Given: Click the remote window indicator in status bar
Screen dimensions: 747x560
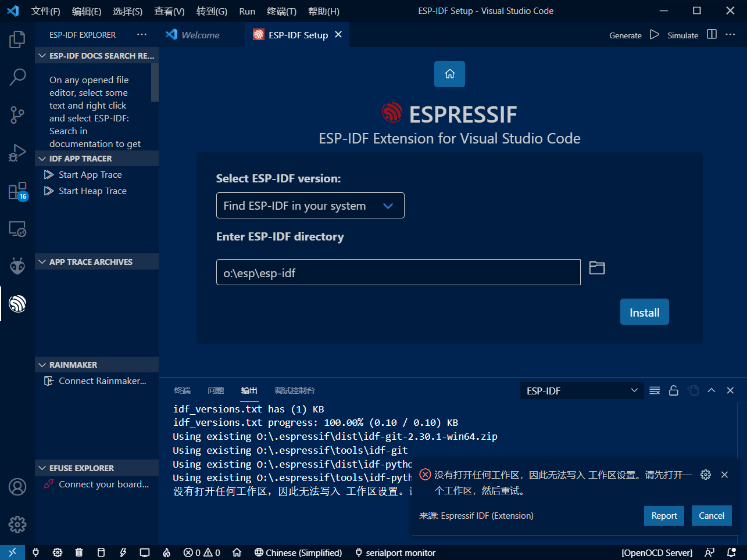Looking at the screenshot, I should pyautogui.click(x=12, y=552).
